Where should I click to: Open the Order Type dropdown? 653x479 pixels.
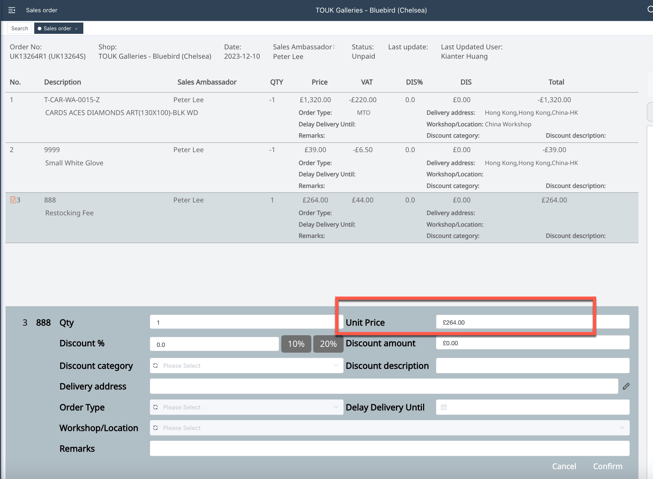tap(335, 407)
